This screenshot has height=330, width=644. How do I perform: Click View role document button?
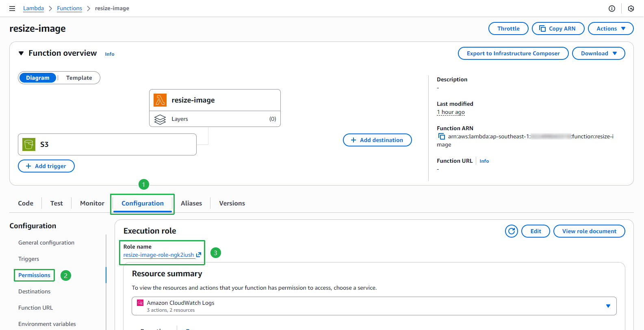pyautogui.click(x=589, y=231)
